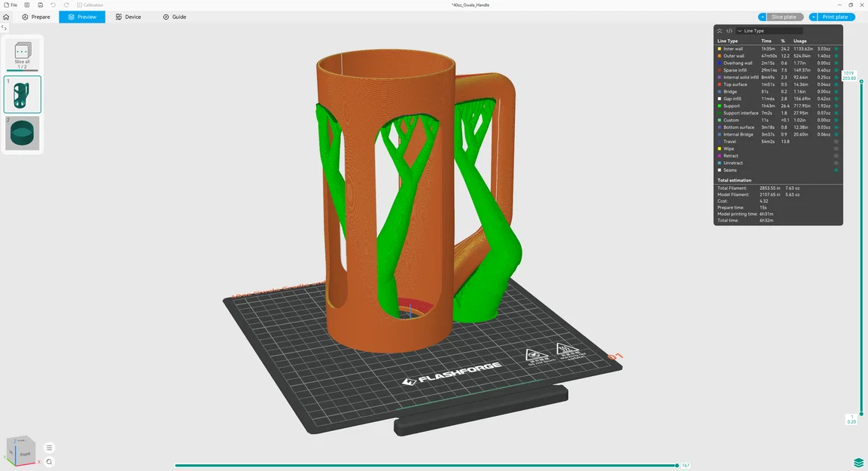
Task: Hide Support lines via eye icon
Action: pyautogui.click(x=836, y=106)
